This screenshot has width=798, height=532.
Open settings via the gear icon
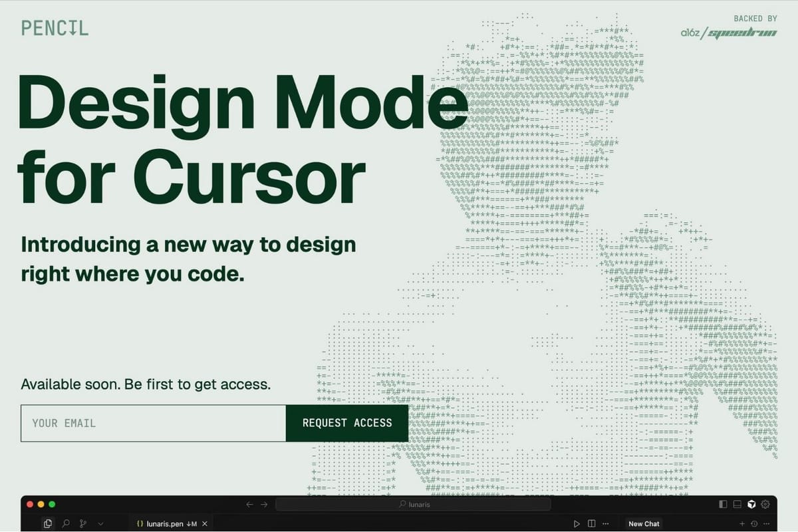(x=765, y=504)
